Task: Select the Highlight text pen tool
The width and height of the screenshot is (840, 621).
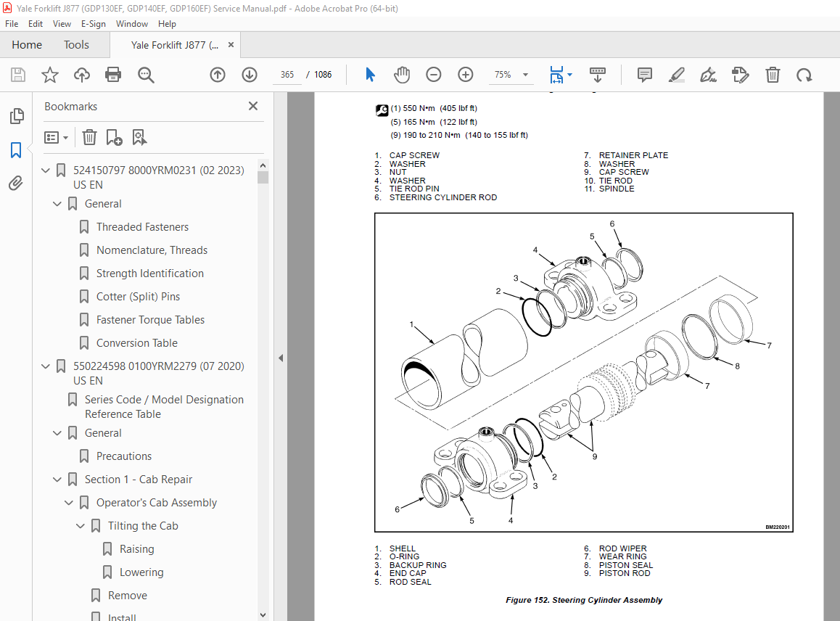Action: [677, 75]
